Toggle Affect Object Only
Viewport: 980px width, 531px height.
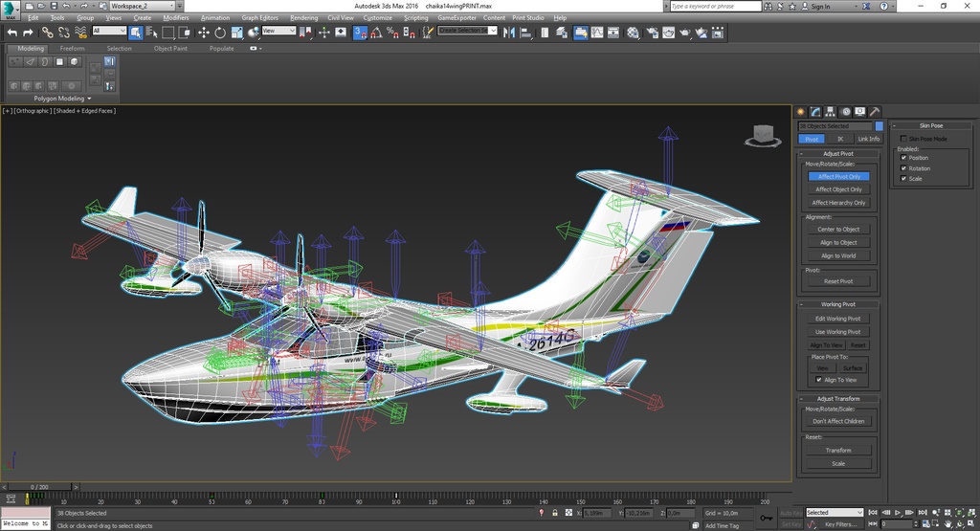838,189
